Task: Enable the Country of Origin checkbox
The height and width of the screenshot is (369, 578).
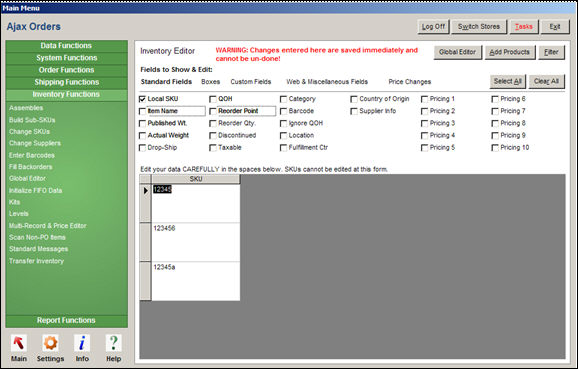Action: (x=354, y=99)
